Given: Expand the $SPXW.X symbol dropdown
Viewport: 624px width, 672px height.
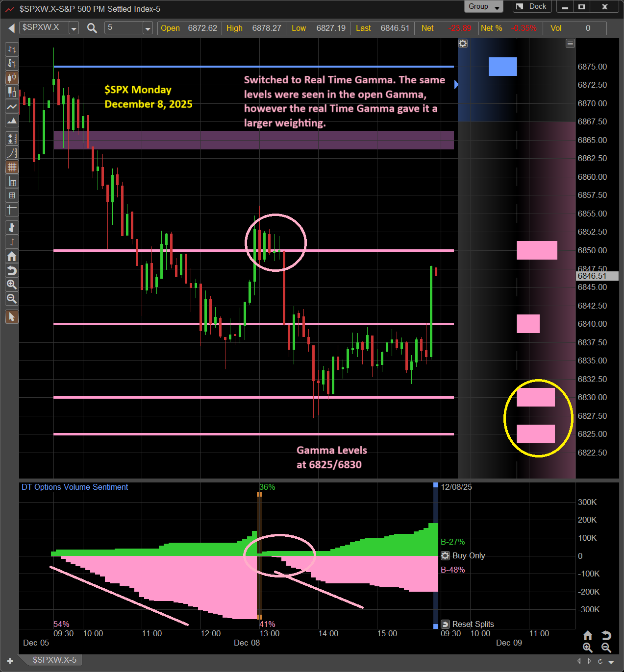Looking at the screenshot, I should [74, 28].
